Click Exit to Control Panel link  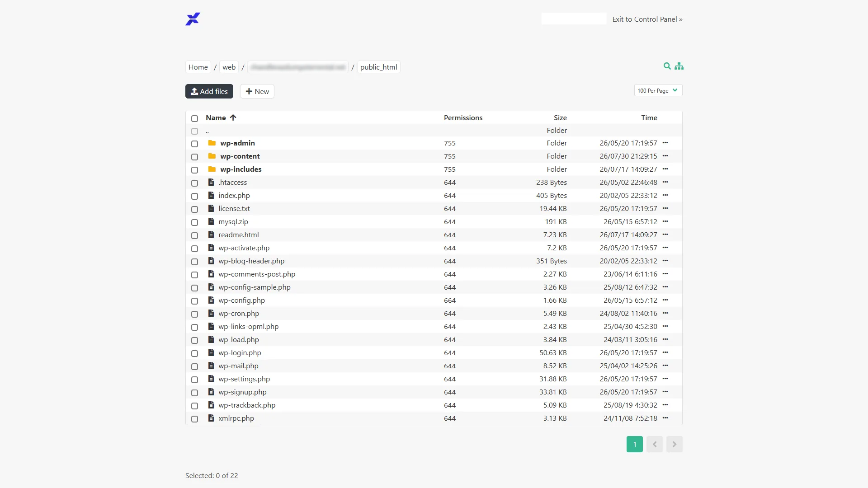[647, 19]
